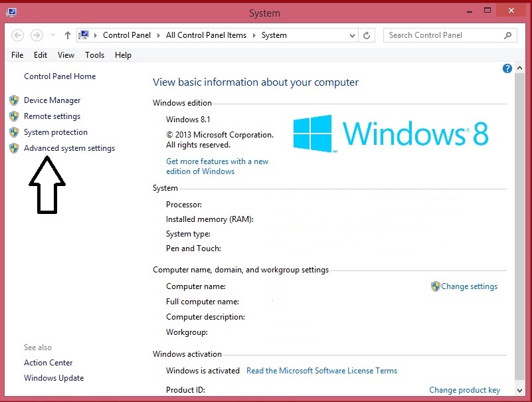The width and height of the screenshot is (532, 402).
Task: Click the 'Workgroup:' label
Action: pyautogui.click(x=187, y=332)
